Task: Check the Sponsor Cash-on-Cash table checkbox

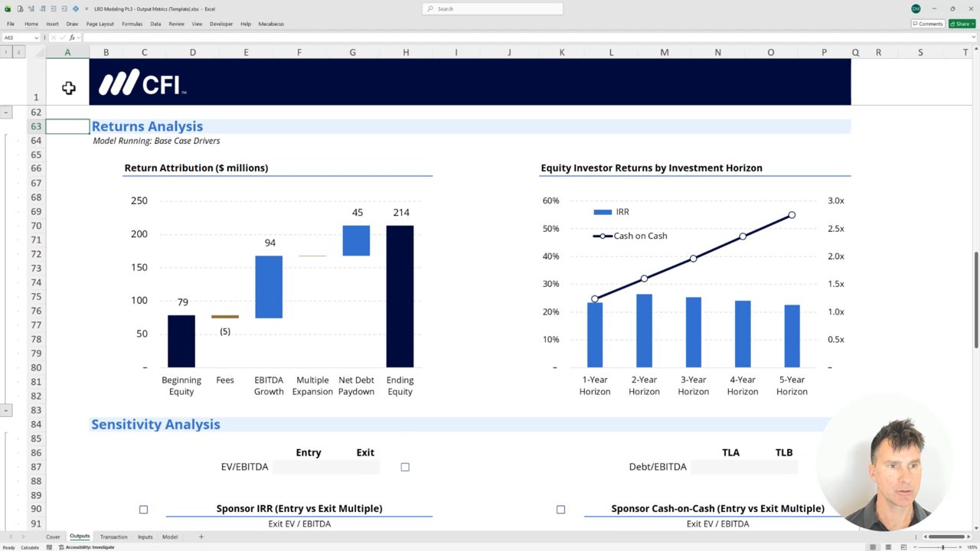Action: click(x=560, y=509)
